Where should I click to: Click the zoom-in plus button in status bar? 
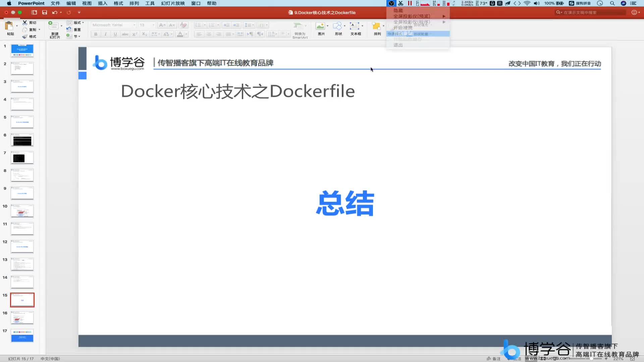coord(606,359)
